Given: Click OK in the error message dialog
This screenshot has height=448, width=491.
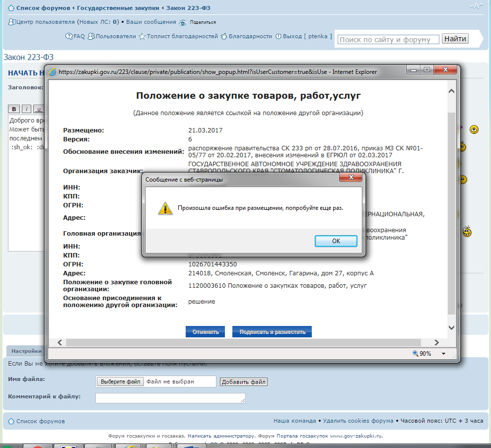Looking at the screenshot, I should 336,241.
